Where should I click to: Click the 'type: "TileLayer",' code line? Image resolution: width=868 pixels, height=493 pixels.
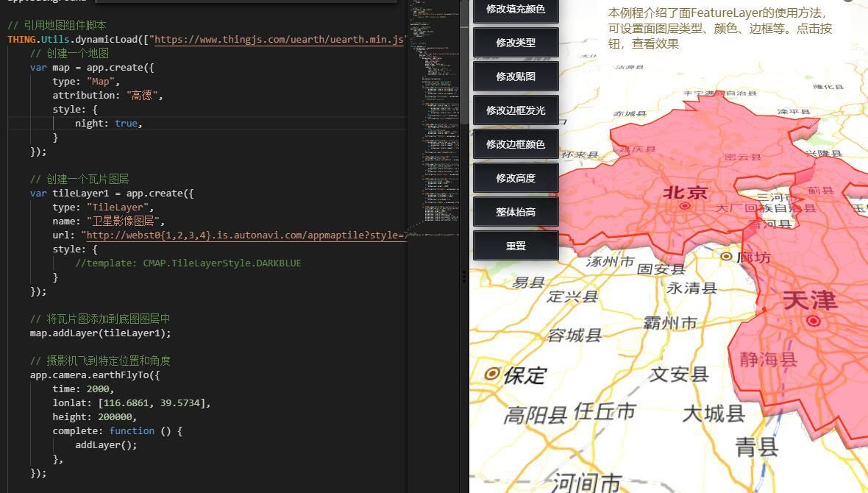(x=103, y=208)
